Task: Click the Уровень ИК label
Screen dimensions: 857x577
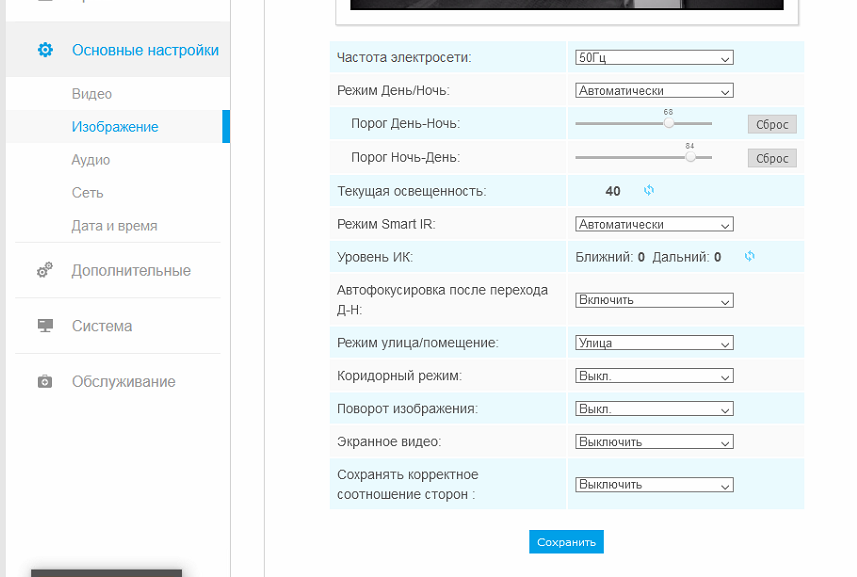Action: point(375,257)
